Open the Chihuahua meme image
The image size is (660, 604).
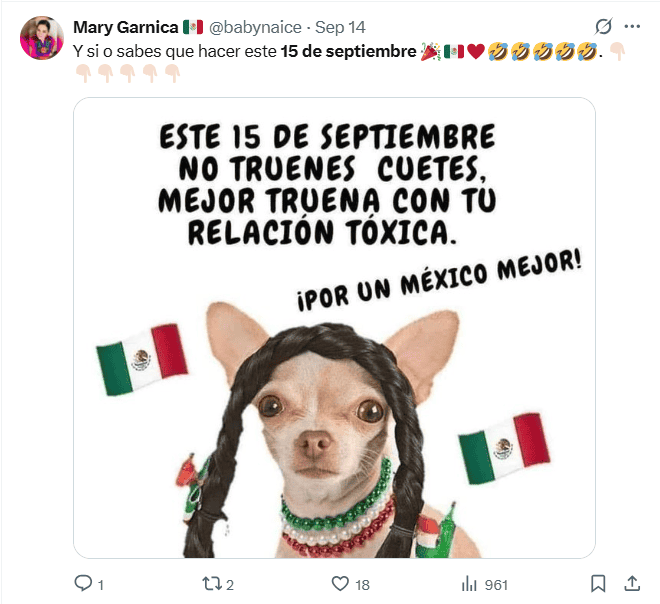coord(335,328)
